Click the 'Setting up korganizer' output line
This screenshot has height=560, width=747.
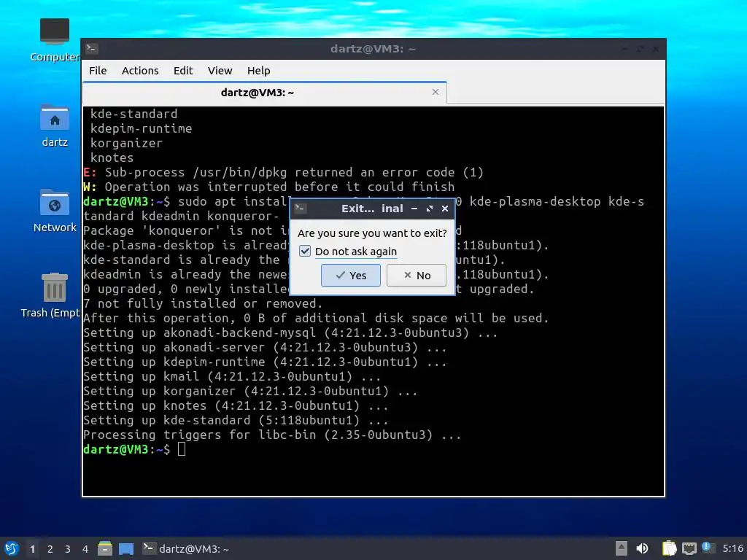(x=250, y=392)
